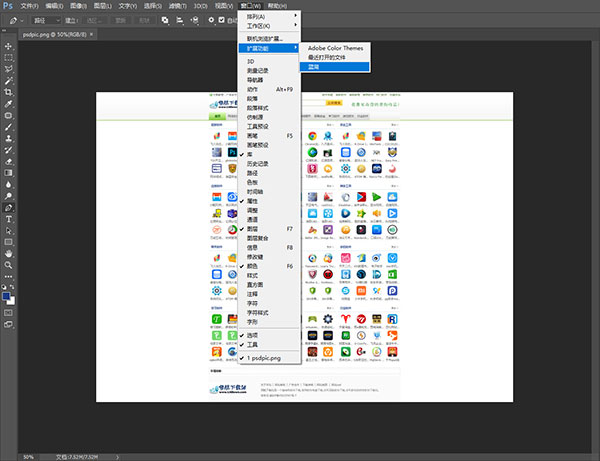Open 编辑(E) menu
Image resolution: width=600 pixels, height=461 pixels.
pos(54,6)
